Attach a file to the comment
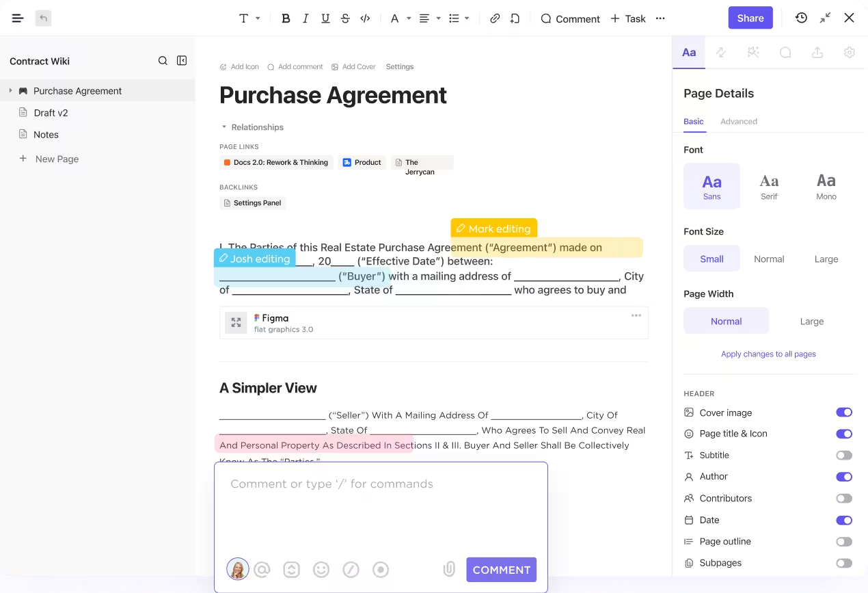Viewport: 868px width, 593px height. pos(448,569)
